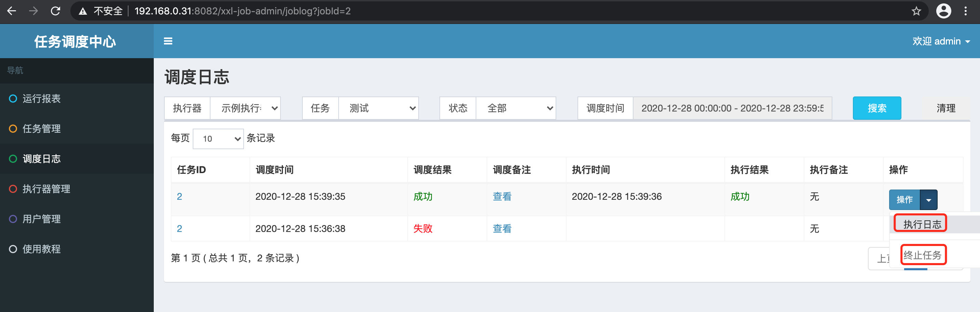Click the address bar URL
Image resolution: width=980 pixels, height=312 pixels.
tap(242, 11)
